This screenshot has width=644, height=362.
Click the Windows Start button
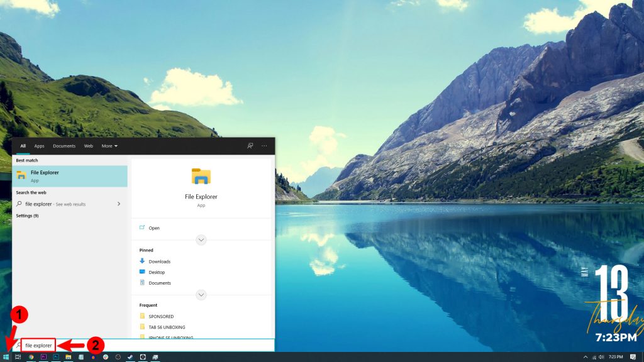coord(6,357)
